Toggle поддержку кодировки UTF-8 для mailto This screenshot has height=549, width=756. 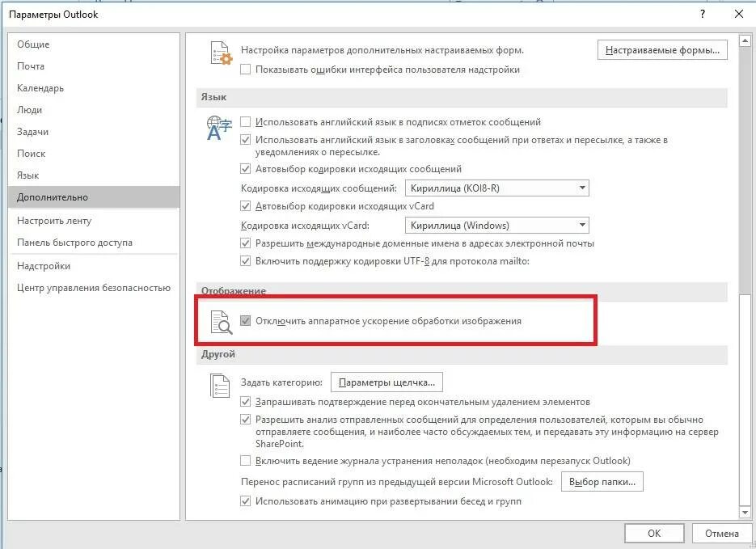point(246,261)
